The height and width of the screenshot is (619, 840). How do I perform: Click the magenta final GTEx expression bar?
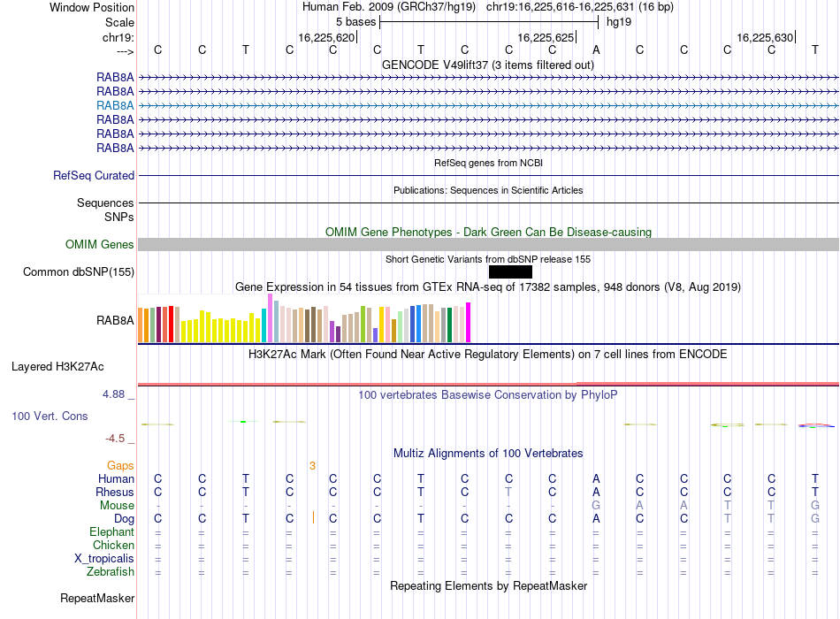coord(469,322)
